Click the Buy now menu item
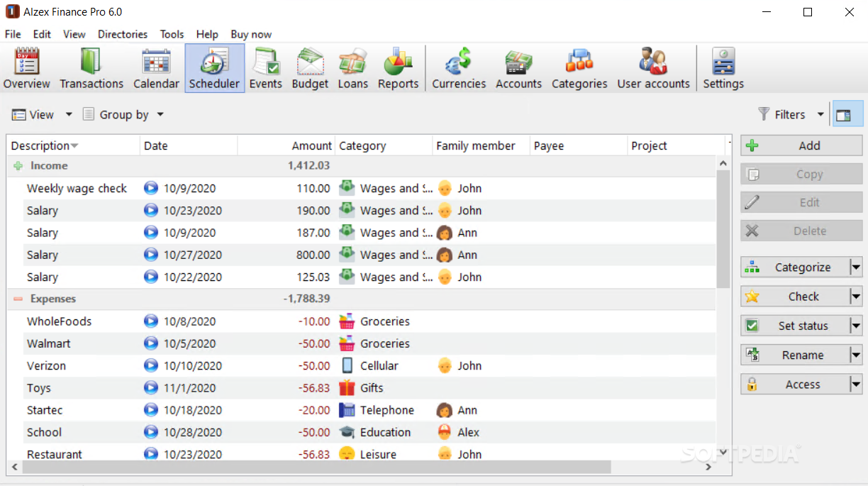The image size is (868, 486). pos(251,34)
